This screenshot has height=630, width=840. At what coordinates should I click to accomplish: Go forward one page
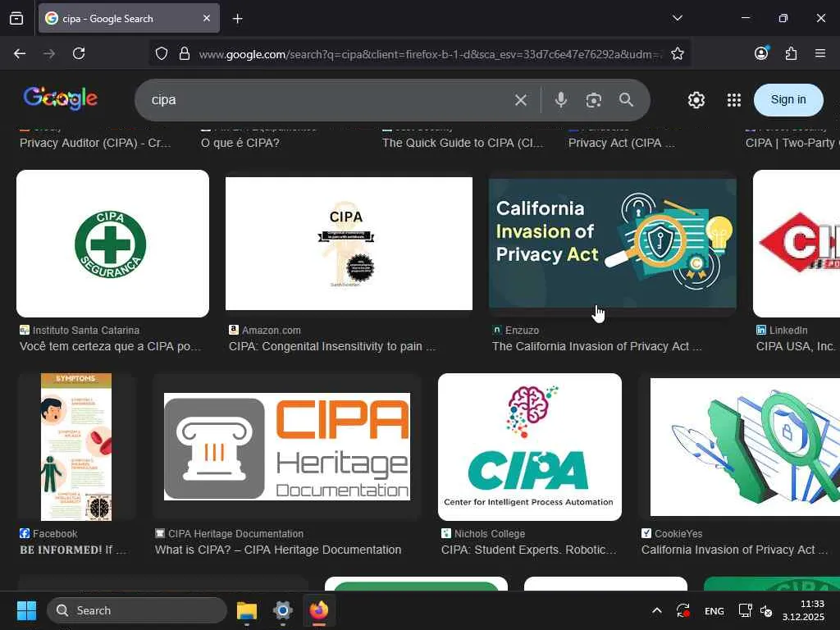[x=49, y=53]
